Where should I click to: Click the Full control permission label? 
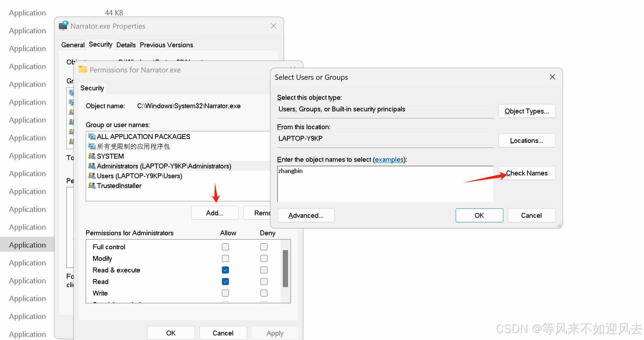pos(109,247)
